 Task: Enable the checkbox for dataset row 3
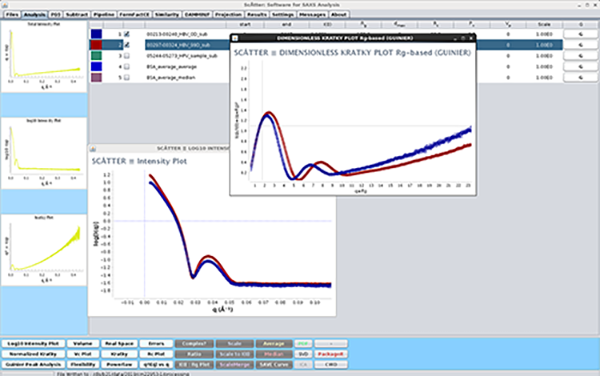(x=127, y=56)
